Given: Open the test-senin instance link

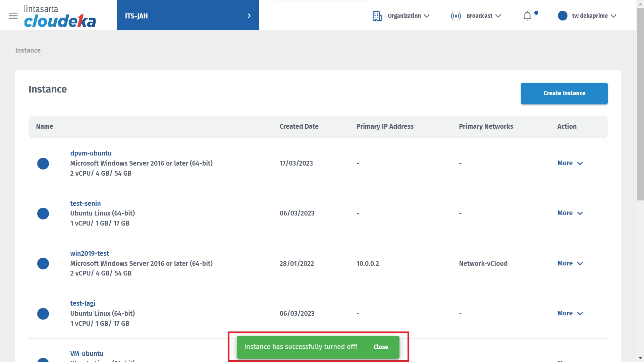Looking at the screenshot, I should click(x=85, y=203).
